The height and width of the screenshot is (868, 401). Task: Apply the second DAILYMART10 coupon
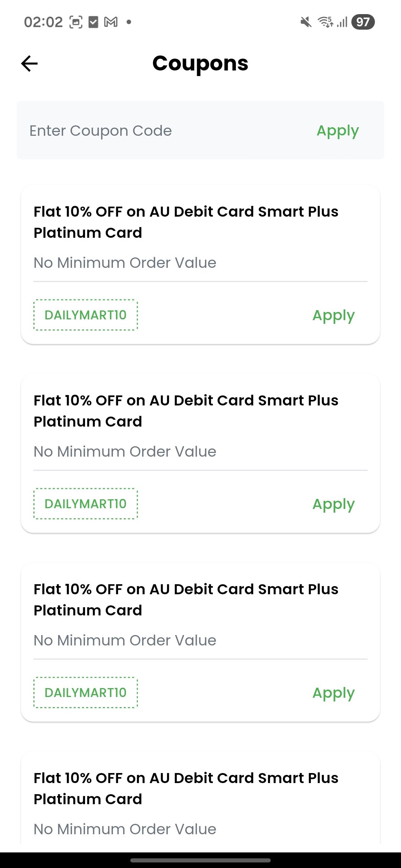click(x=333, y=504)
